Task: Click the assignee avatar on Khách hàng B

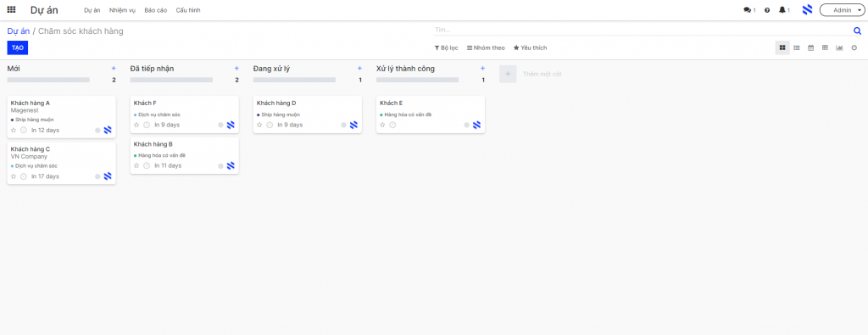Action: tap(231, 165)
